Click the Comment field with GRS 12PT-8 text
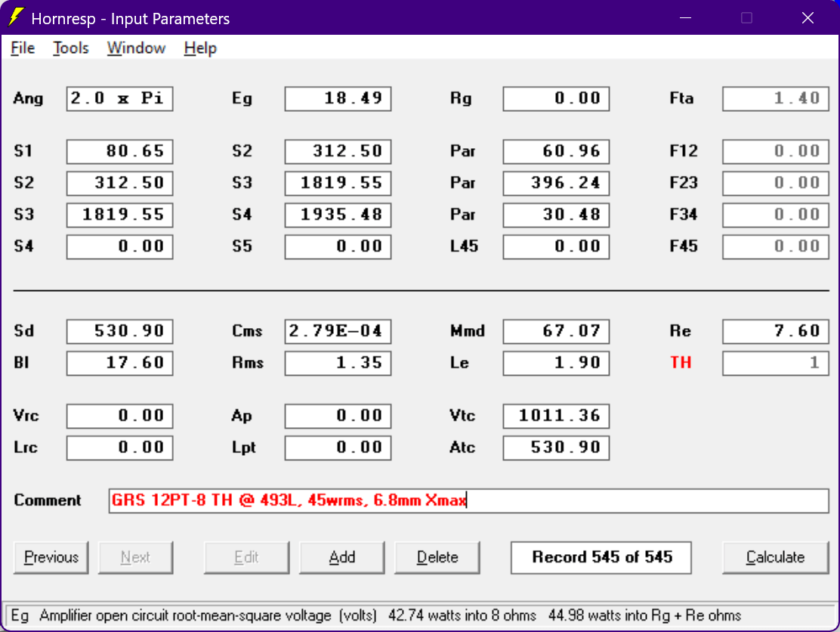 pyautogui.click(x=469, y=500)
